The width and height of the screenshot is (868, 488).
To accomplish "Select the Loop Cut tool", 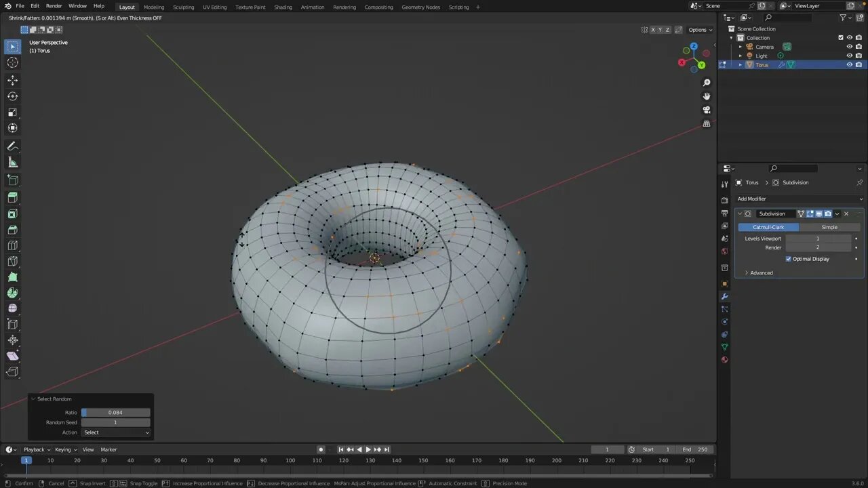I will [x=12, y=245].
